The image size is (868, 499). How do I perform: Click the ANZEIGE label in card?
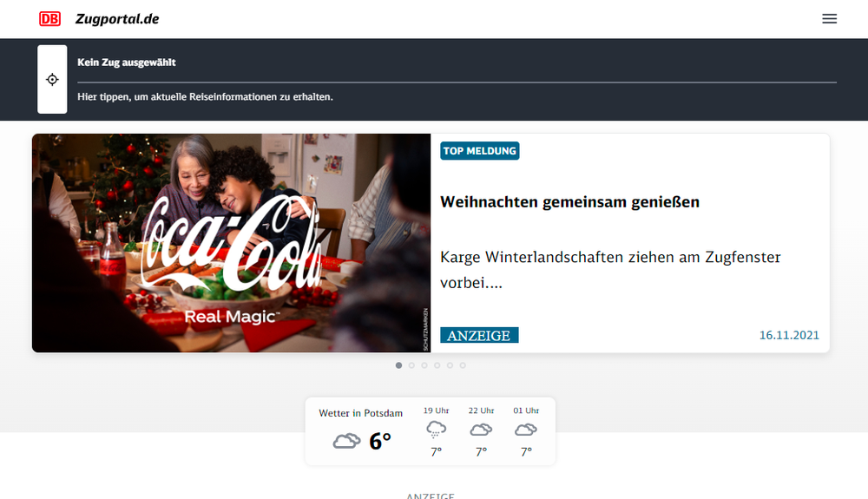[x=479, y=335]
